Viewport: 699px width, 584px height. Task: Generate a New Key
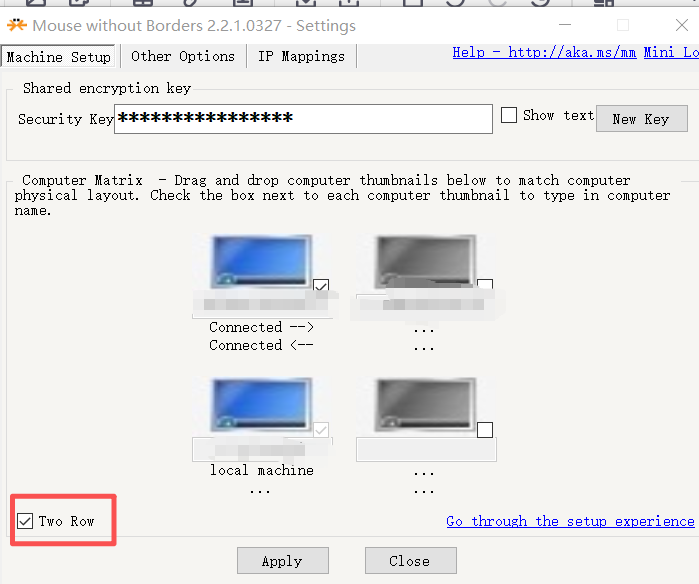coord(641,119)
